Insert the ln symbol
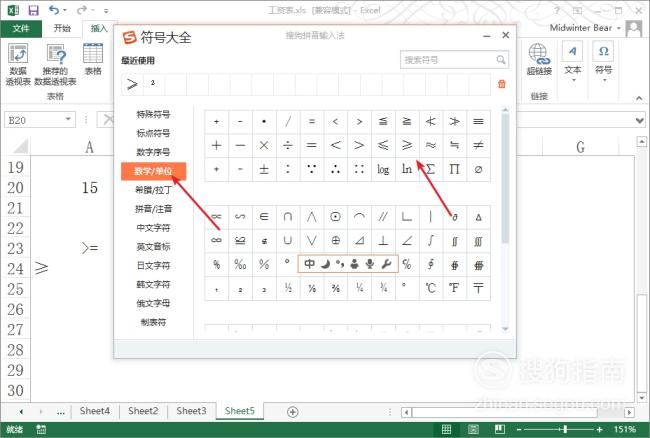Viewport: 650px width, 438px height. click(x=407, y=169)
